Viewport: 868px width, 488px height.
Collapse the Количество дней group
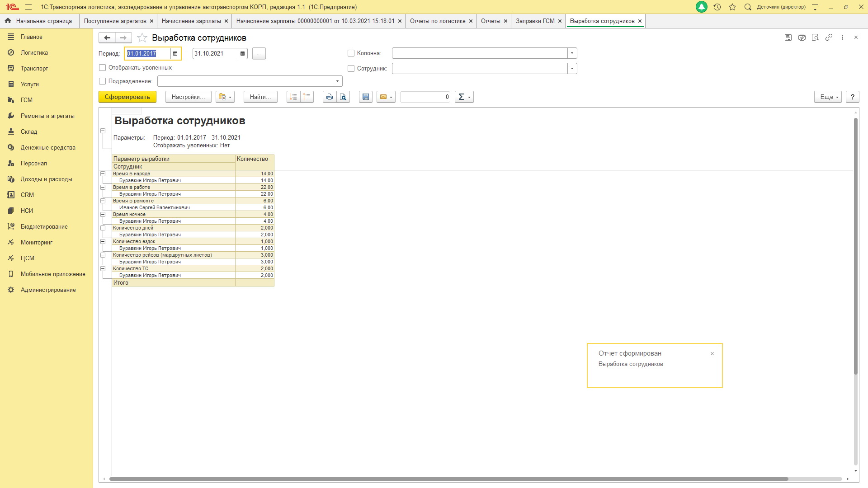103,228
